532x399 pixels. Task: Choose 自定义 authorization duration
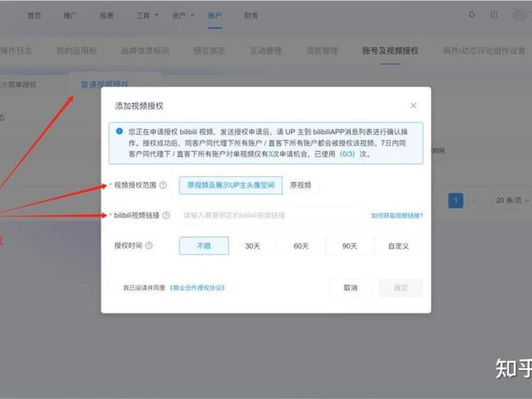398,246
